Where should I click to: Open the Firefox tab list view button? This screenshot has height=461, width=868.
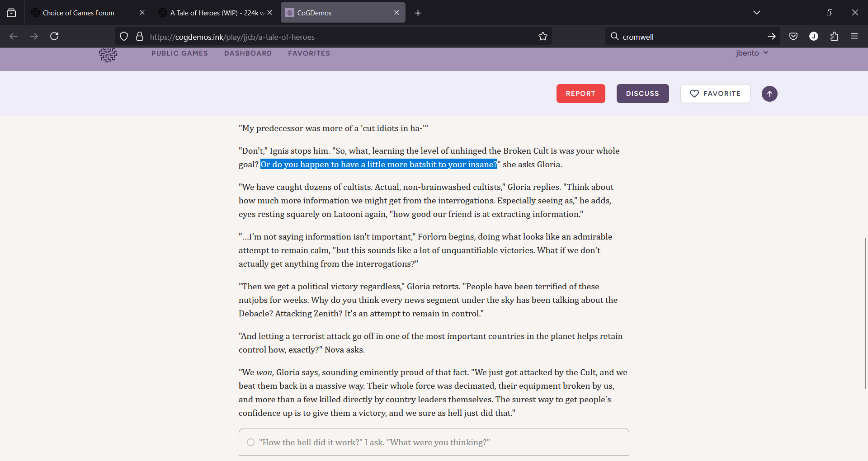(11, 13)
